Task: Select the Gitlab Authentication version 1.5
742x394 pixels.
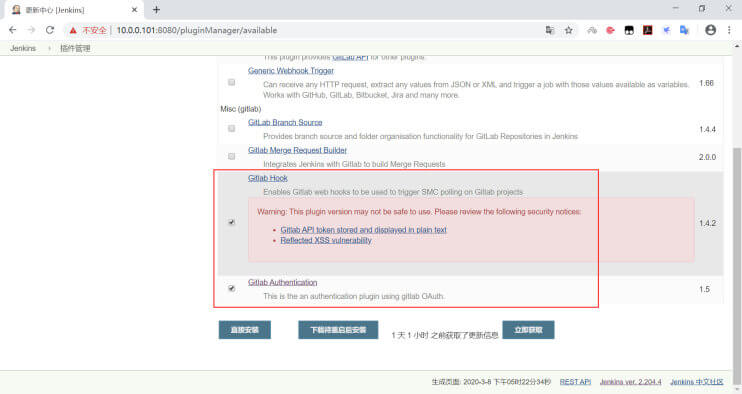Action: click(704, 289)
